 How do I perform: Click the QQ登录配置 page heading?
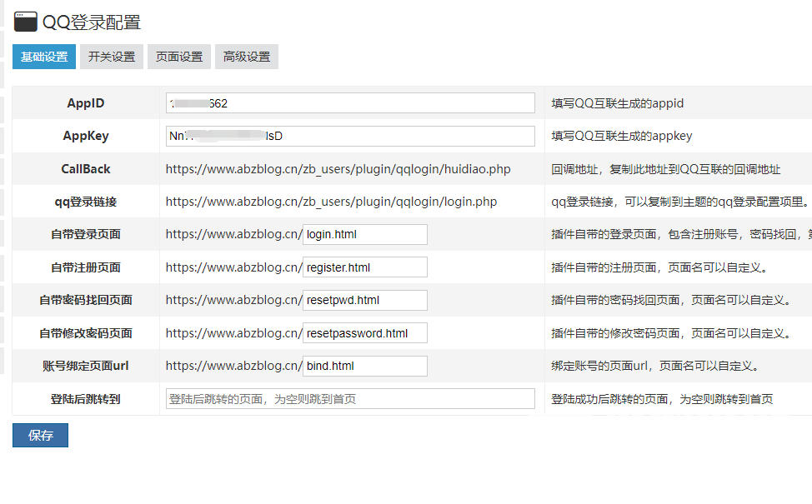click(91, 22)
